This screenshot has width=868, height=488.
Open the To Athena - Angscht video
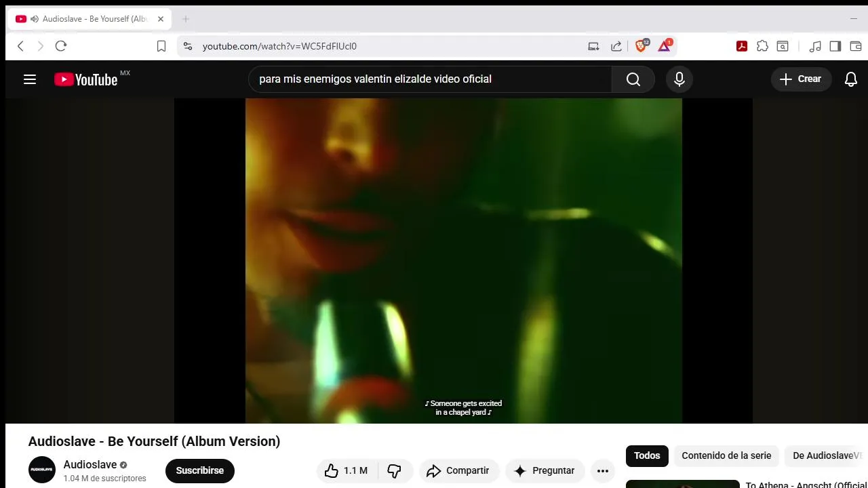806,485
